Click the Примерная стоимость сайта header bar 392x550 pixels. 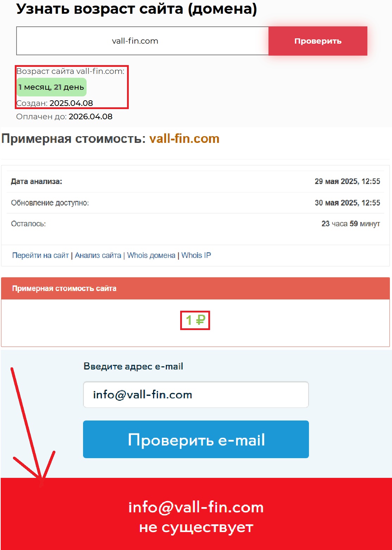[195, 289]
